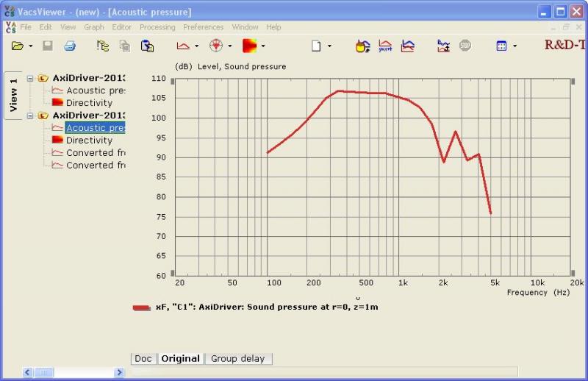The image size is (588, 381).
Task: Select Directivity under the second AxiDriver
Action: [x=89, y=140]
